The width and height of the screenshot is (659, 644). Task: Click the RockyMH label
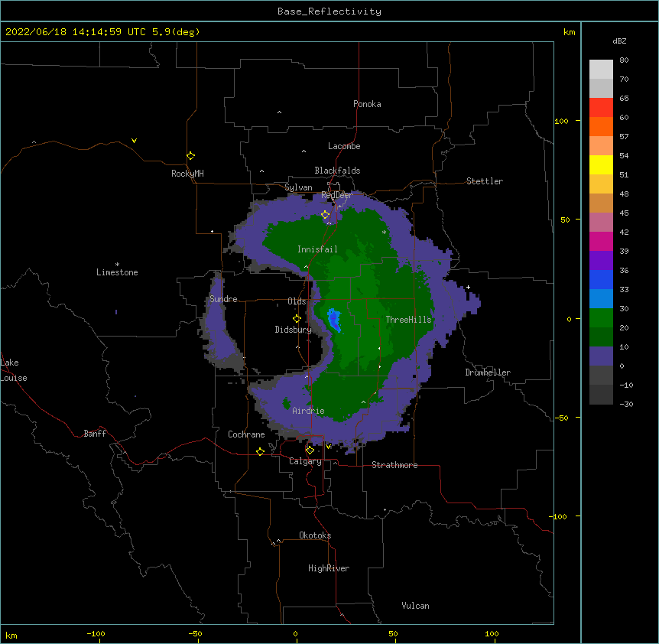[187, 174]
